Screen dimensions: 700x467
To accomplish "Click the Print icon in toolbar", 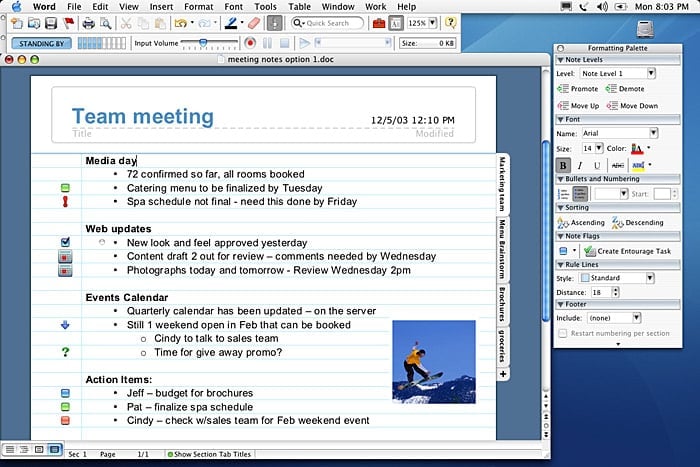I will 88,23.
